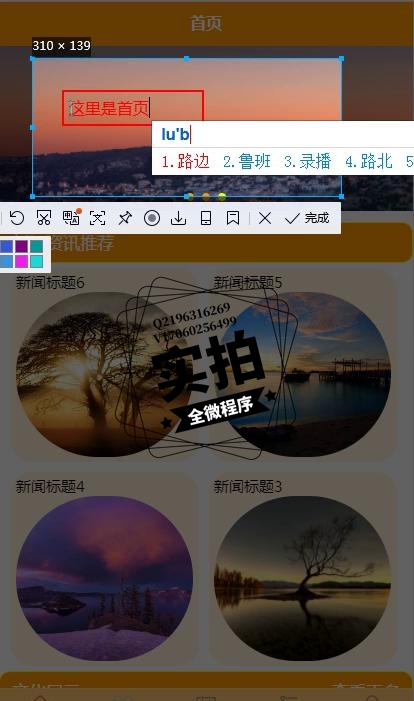
Task: Pin the screenshot with the pin icon
Action: 125,218
